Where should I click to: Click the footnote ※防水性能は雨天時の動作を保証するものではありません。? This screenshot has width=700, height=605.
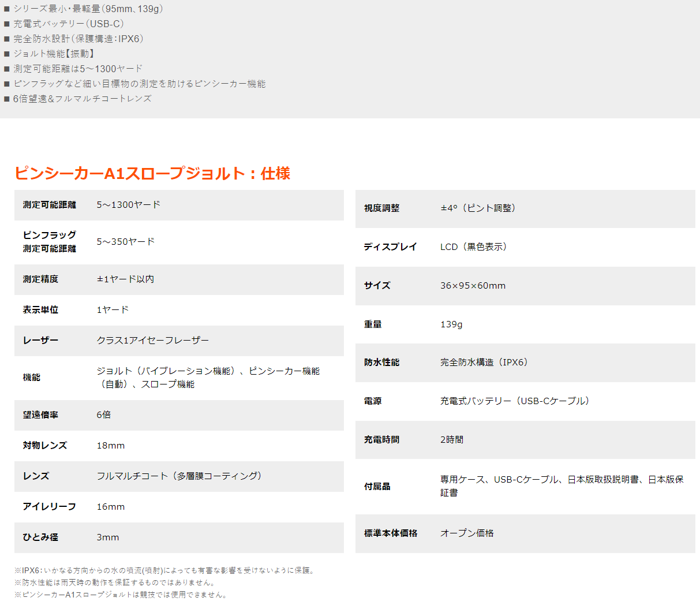pos(115,582)
